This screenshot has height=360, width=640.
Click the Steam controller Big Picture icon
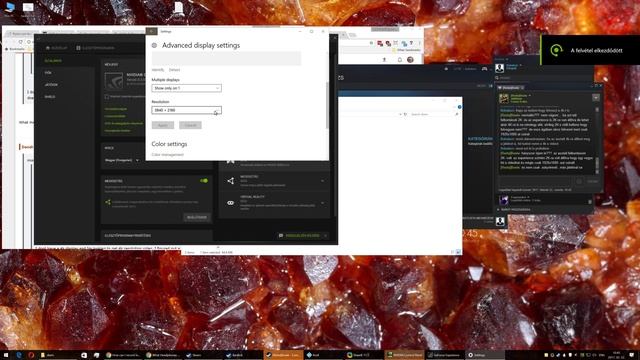click(484, 69)
